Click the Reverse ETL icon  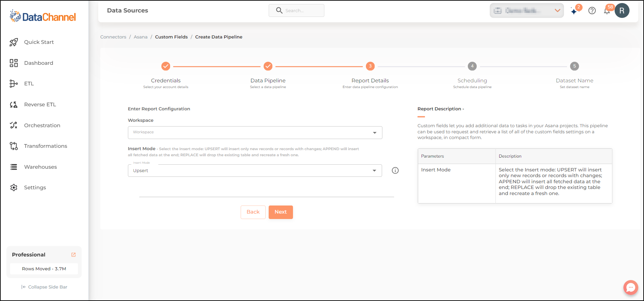click(x=14, y=105)
